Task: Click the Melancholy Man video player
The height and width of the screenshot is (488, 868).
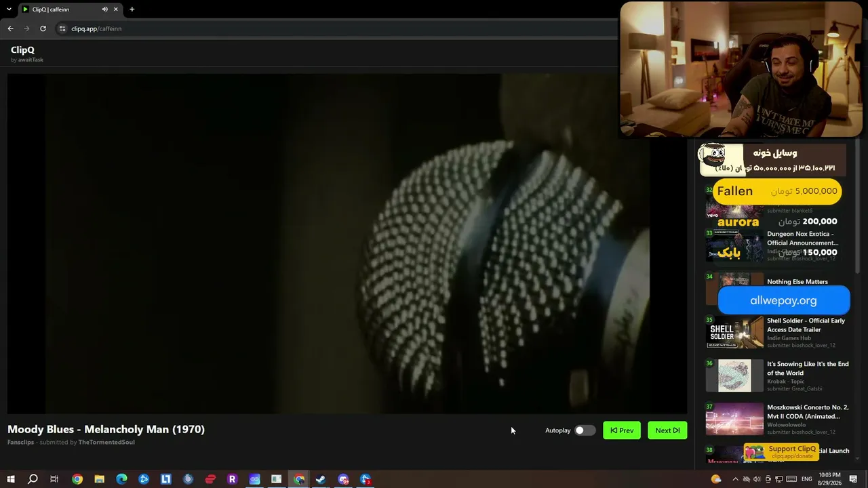Action: (347, 243)
